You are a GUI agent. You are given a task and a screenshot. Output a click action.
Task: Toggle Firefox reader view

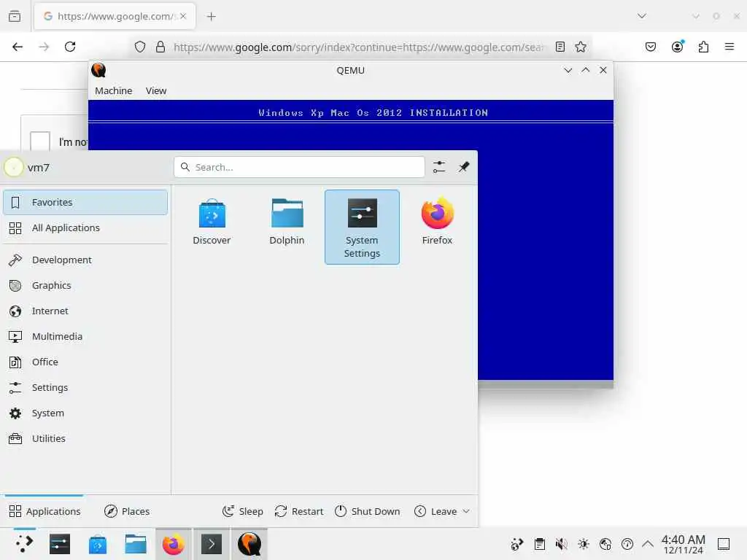pyautogui.click(x=560, y=47)
